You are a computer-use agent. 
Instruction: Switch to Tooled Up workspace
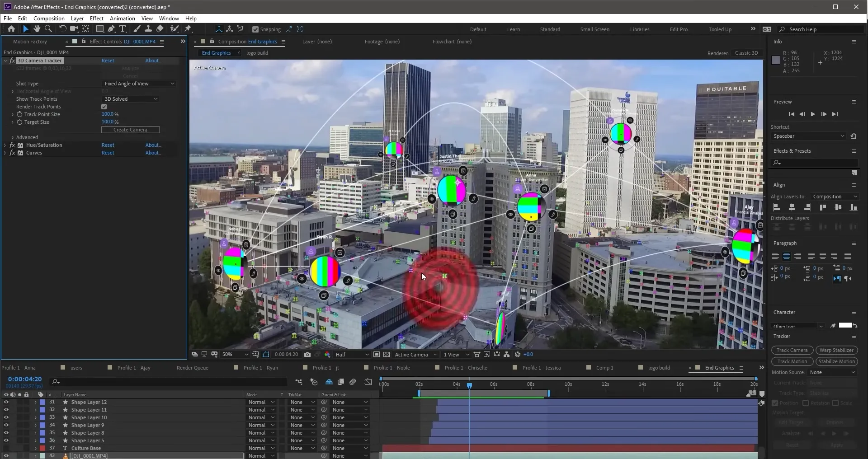720,29
